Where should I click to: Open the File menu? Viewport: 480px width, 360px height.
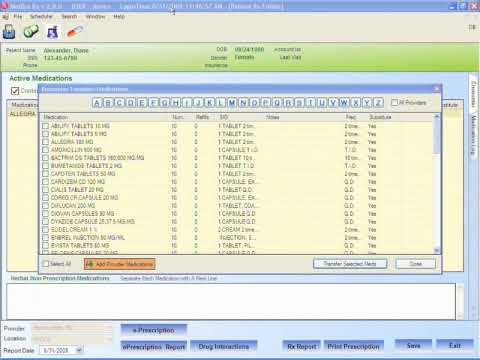(18, 16)
